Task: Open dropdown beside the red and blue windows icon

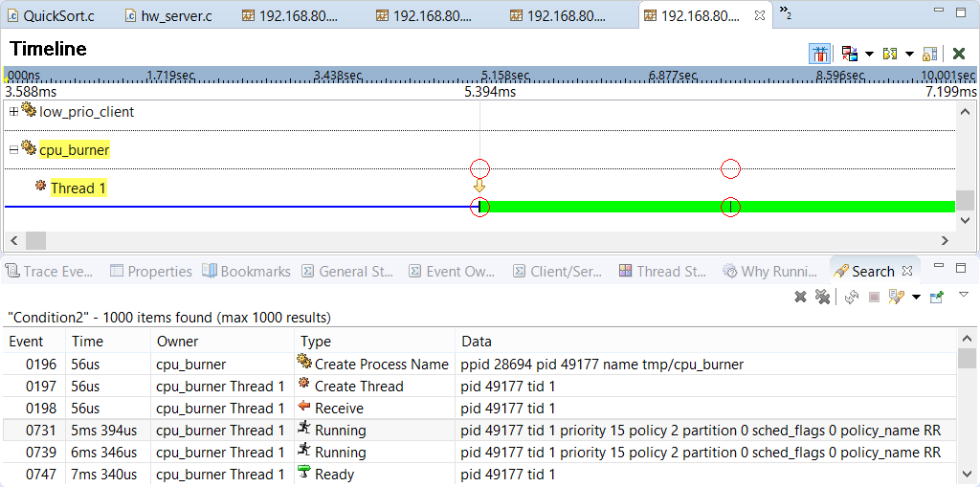Action: [868, 54]
